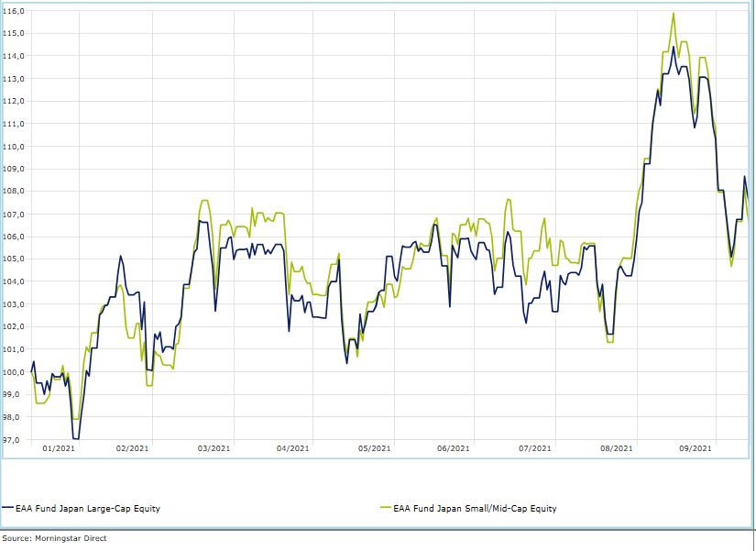Click the EAA Fund Japan Small/Mid-Cap Equity legend label
The width and height of the screenshot is (756, 551).
click(x=474, y=508)
